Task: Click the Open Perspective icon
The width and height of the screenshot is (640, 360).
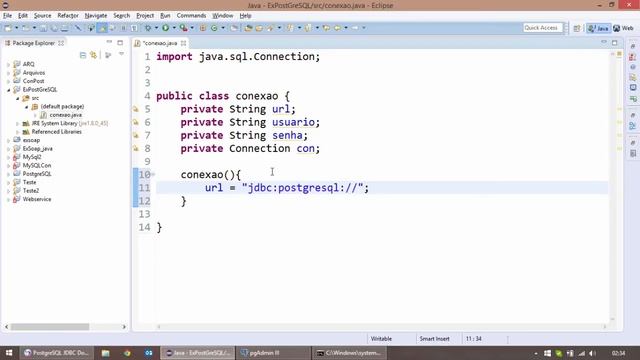Action: pyautogui.click(x=577, y=28)
